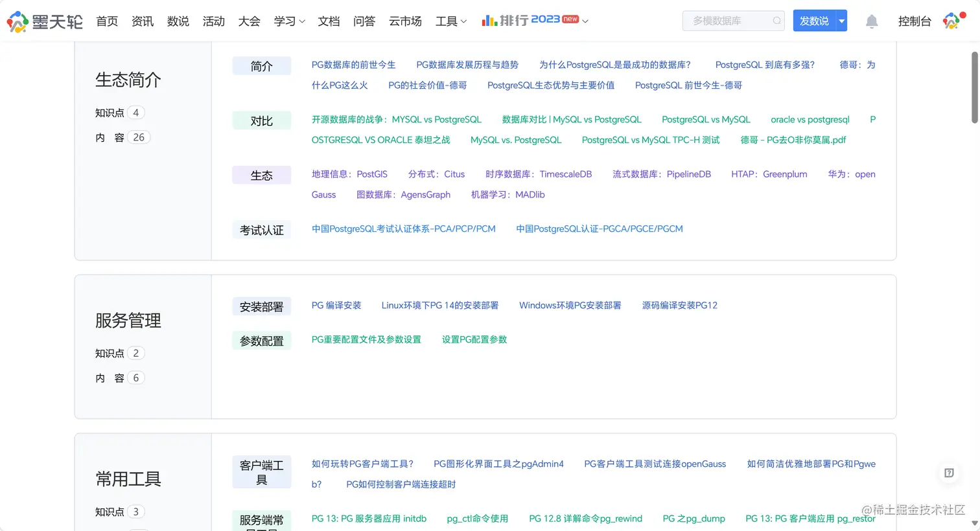Viewport: 980px width, 531px height.
Task: Open 源码编译安装PG12 link
Action: [x=680, y=305]
